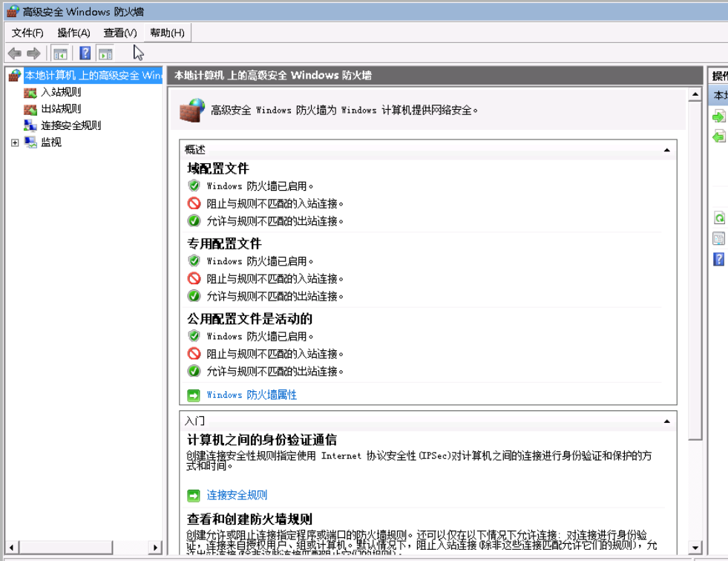Click the title bar firewall app icon
The width and height of the screenshot is (728, 561).
[x=13, y=11]
